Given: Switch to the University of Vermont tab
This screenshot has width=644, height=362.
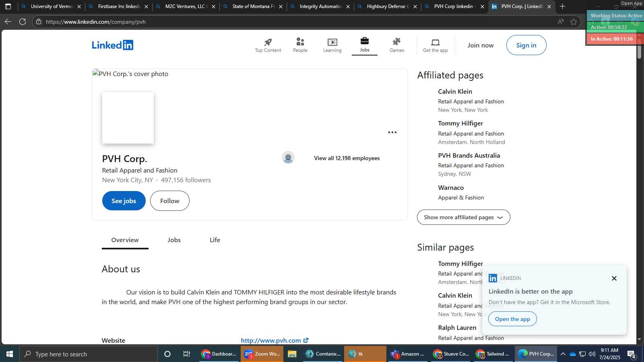Looking at the screenshot, I should 51,6.
